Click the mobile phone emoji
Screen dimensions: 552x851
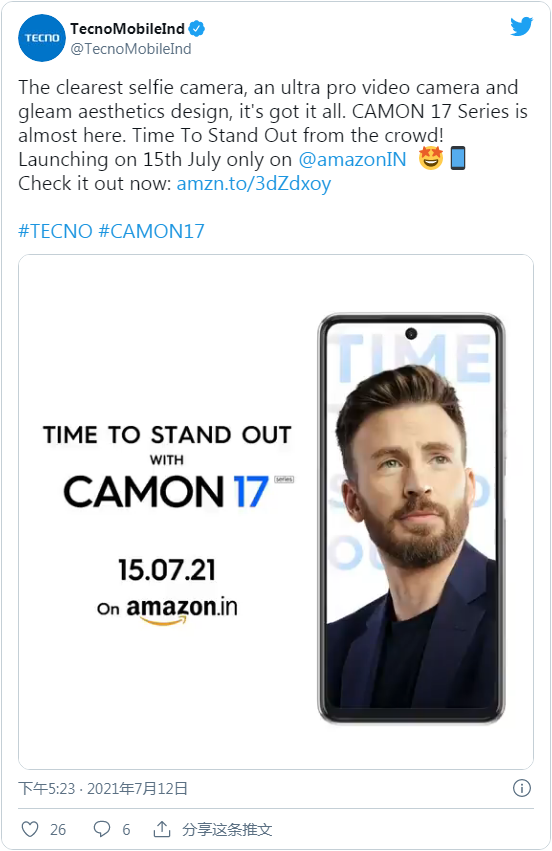pyautogui.click(x=458, y=158)
